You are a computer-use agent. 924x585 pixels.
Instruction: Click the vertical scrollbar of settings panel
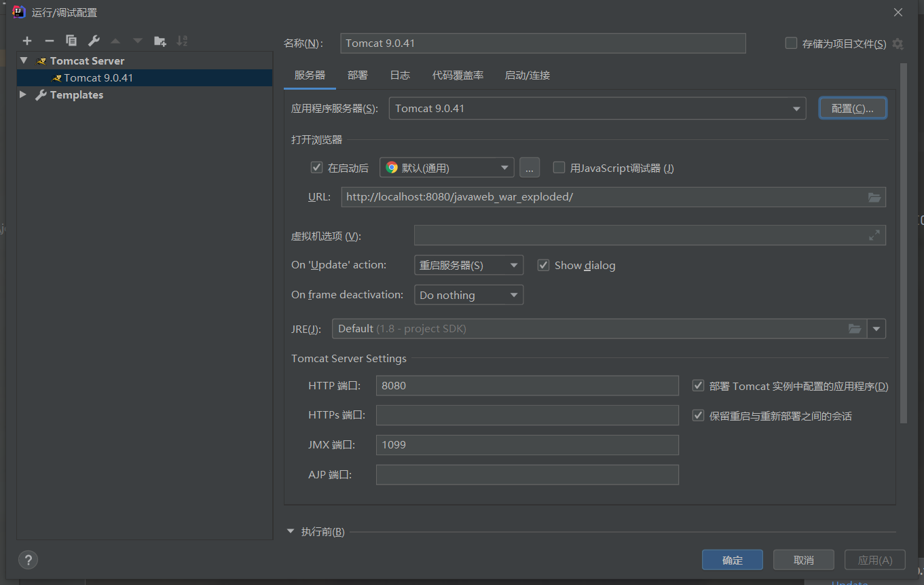pyautogui.click(x=903, y=243)
